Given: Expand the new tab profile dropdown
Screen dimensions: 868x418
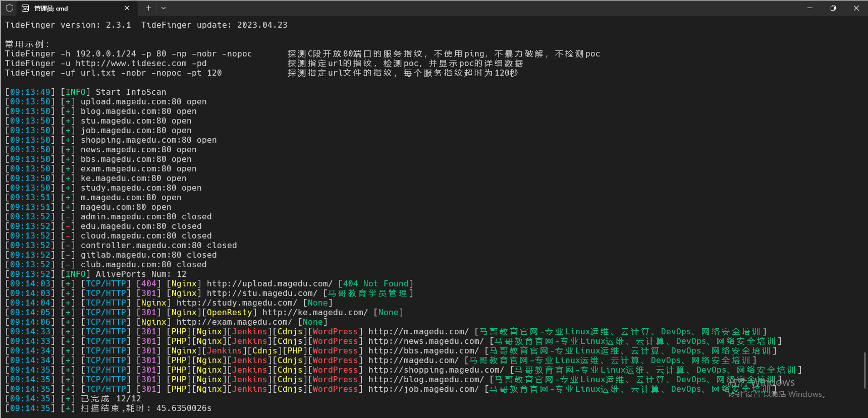Looking at the screenshot, I should 164,8.
